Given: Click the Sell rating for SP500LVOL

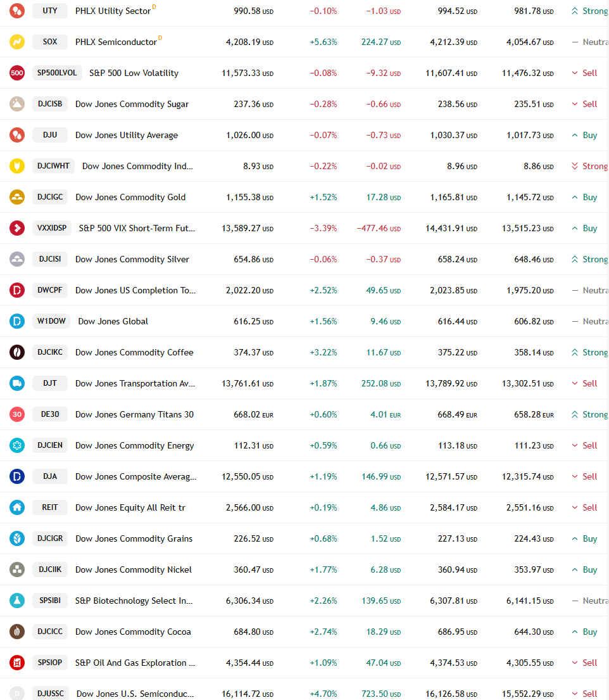Looking at the screenshot, I should coord(584,73).
